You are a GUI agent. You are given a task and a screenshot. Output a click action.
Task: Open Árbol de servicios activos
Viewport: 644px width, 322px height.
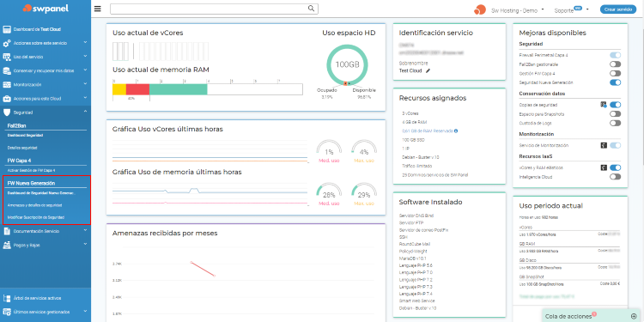pyautogui.click(x=38, y=298)
